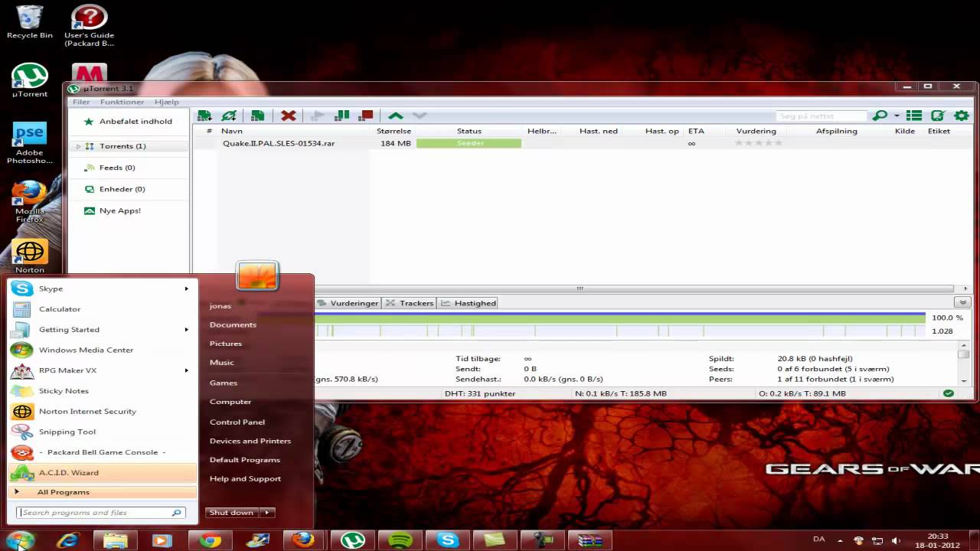Click the web search input field
This screenshot has height=551, width=980.
click(x=822, y=116)
